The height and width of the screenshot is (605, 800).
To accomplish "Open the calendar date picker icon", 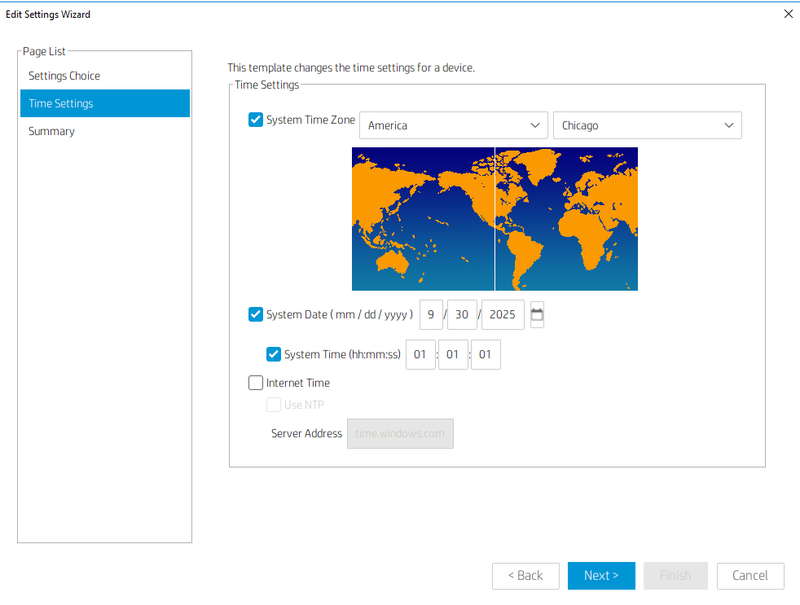I will pos(537,315).
